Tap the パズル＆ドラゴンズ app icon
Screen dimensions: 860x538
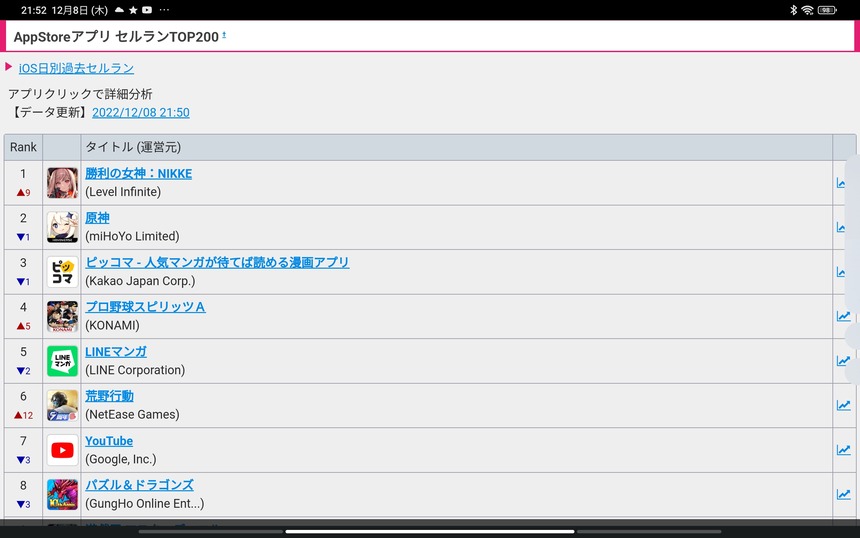[62, 495]
